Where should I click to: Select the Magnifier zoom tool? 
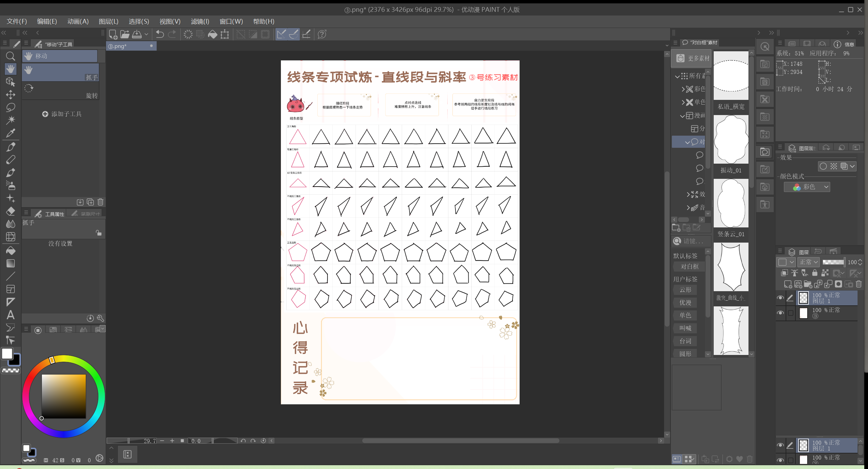coord(10,56)
